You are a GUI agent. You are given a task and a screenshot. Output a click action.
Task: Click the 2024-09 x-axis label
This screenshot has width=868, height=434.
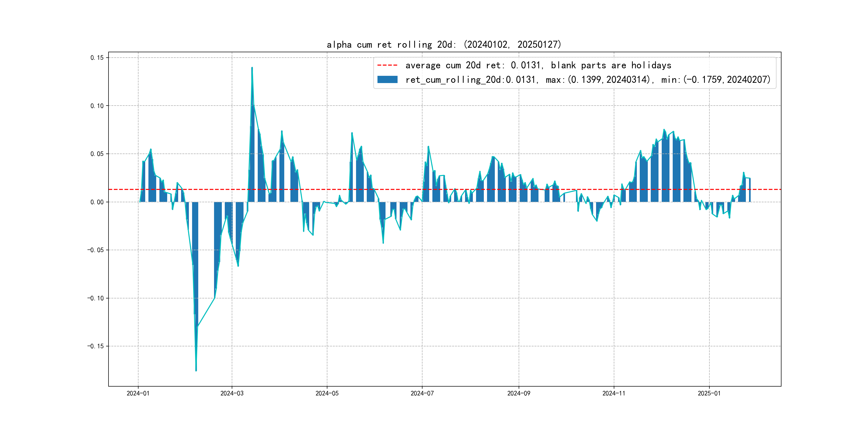pos(519,393)
